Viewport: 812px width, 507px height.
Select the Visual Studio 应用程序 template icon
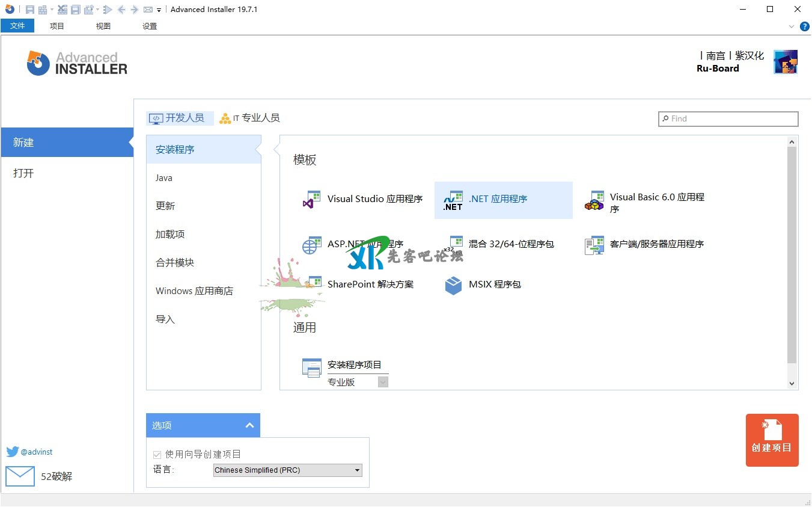pyautogui.click(x=311, y=200)
